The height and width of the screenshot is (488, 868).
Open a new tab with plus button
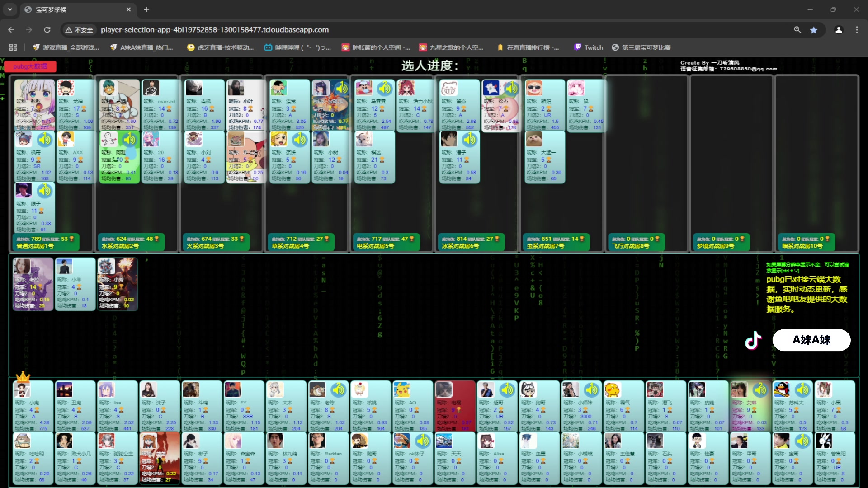(x=146, y=9)
